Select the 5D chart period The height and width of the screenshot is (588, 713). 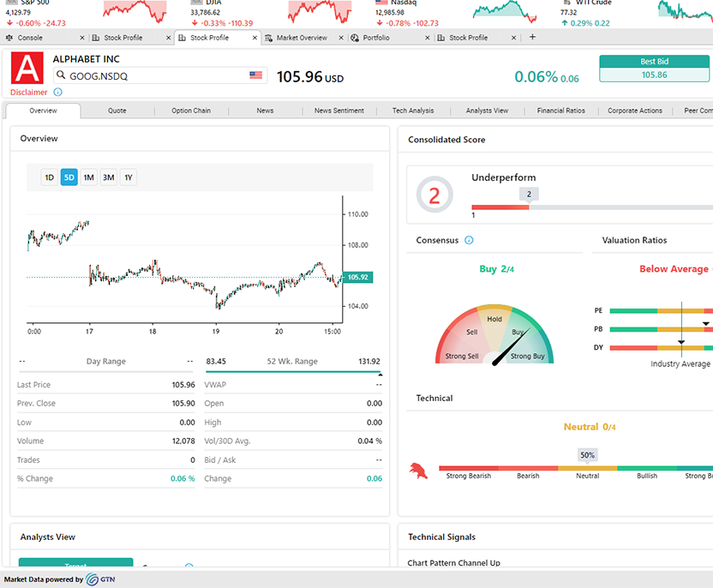(69, 177)
